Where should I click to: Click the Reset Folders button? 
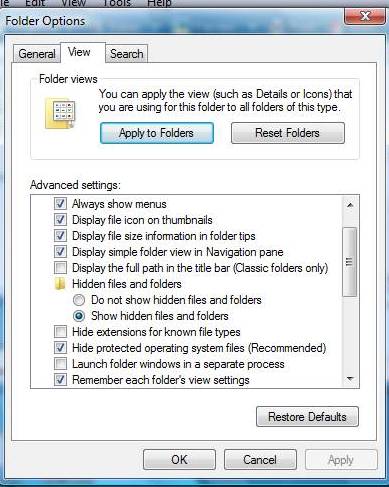[288, 133]
